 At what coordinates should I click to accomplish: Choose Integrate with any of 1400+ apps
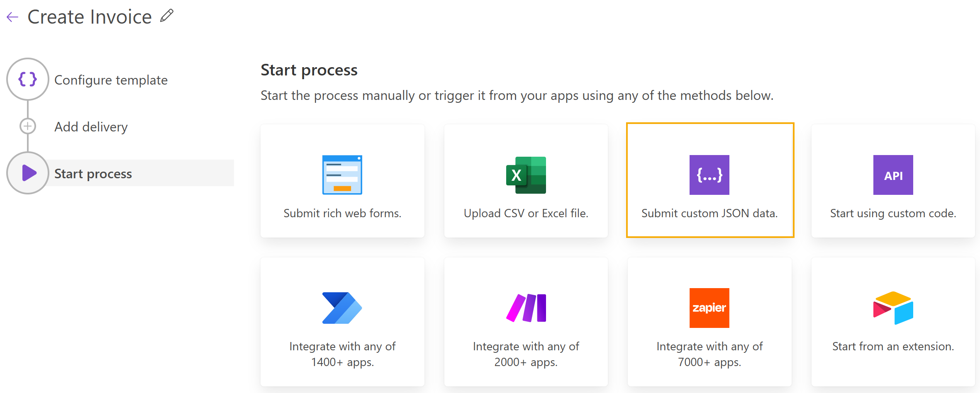click(342, 322)
